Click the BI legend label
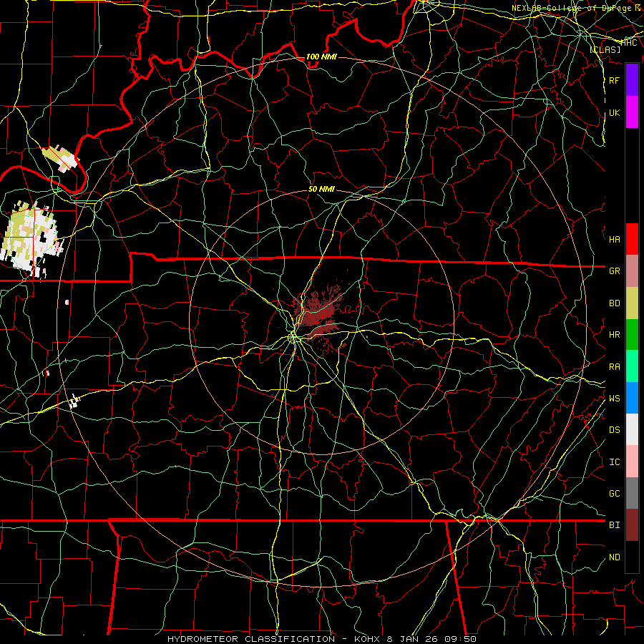The height and width of the screenshot is (644, 644). coord(614,525)
